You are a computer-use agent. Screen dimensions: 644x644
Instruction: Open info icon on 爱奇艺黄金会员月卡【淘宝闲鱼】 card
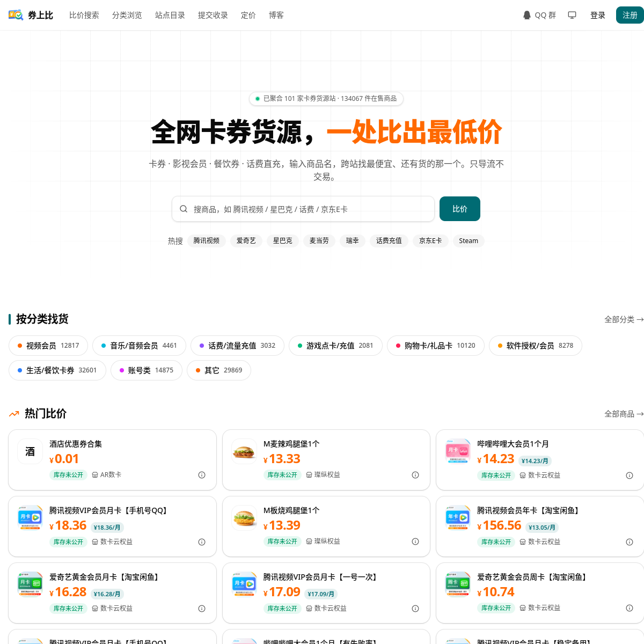point(202,609)
